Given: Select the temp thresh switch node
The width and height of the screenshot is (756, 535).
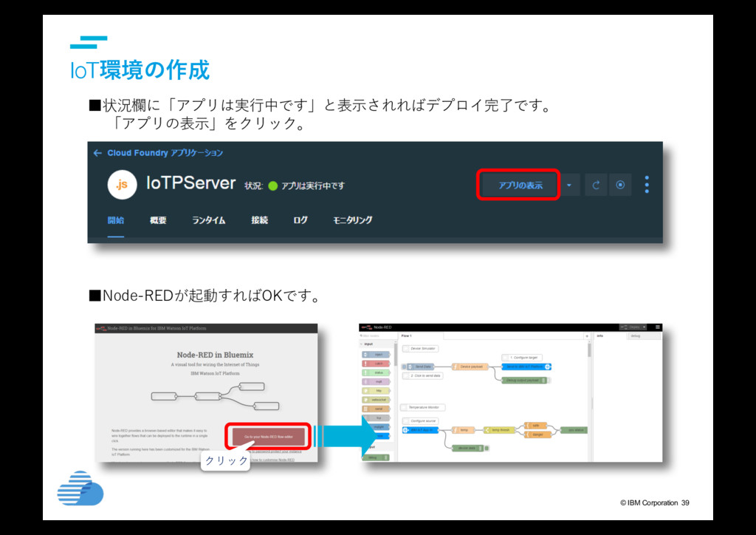Looking at the screenshot, I should [499, 430].
